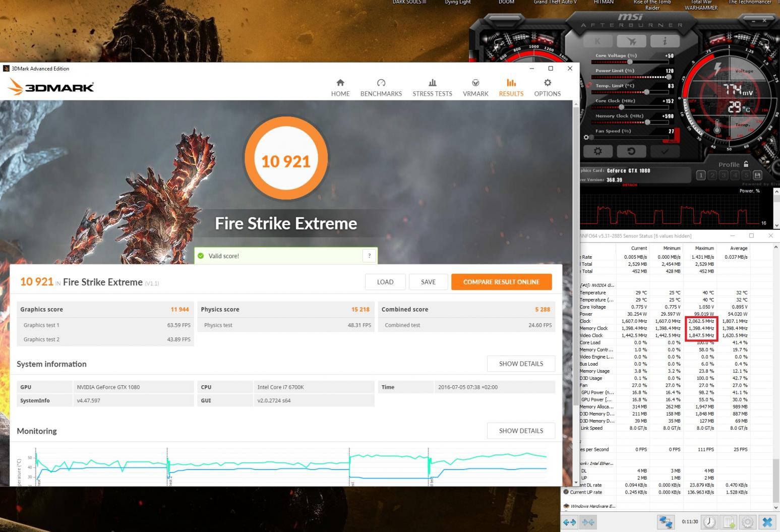Reset Afterburner settings with the revert arrow

pos(631,151)
